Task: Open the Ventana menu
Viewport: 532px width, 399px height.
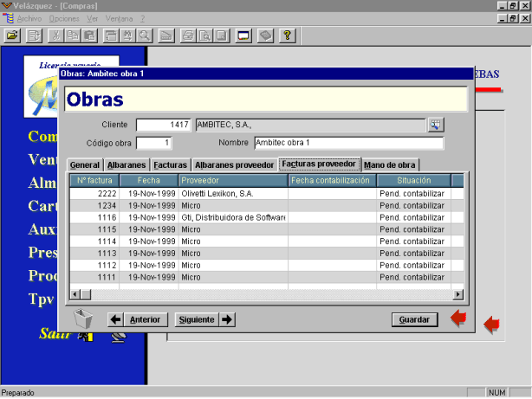Action: 119,19
